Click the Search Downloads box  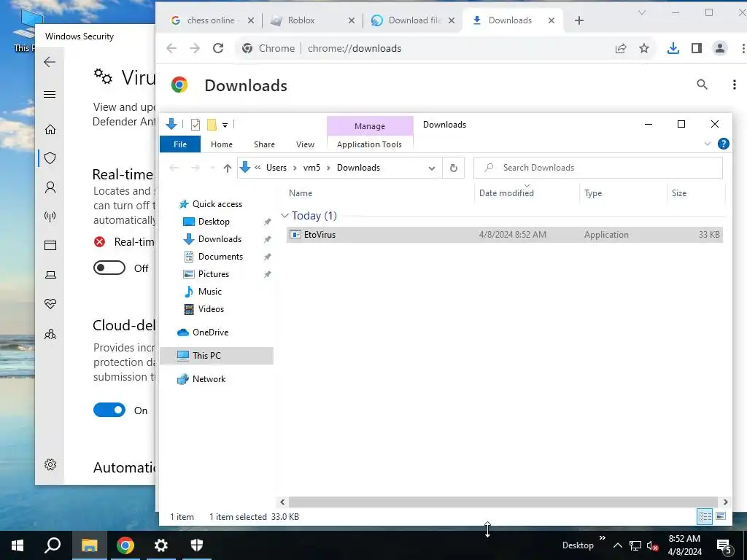(x=598, y=168)
